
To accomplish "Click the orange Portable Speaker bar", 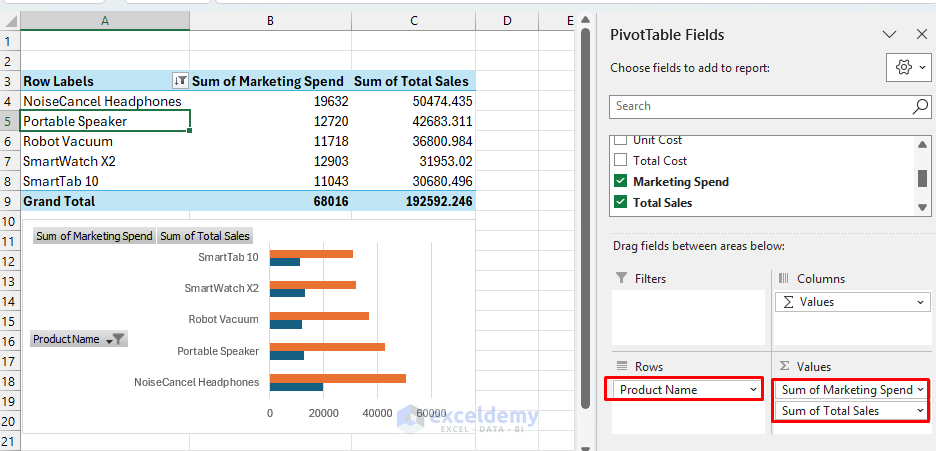I will click(328, 347).
